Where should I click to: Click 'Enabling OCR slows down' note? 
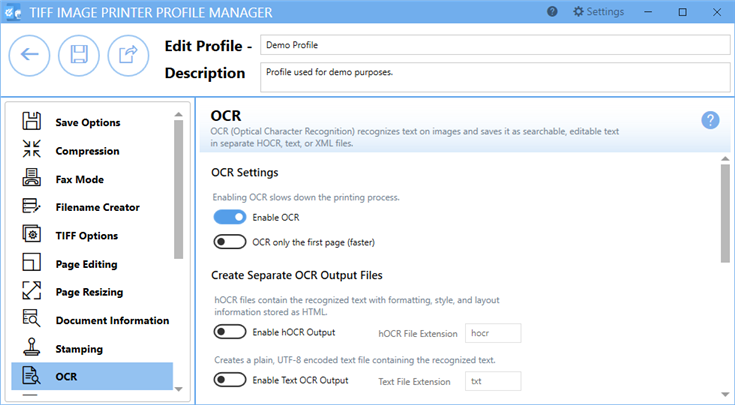[306, 197]
